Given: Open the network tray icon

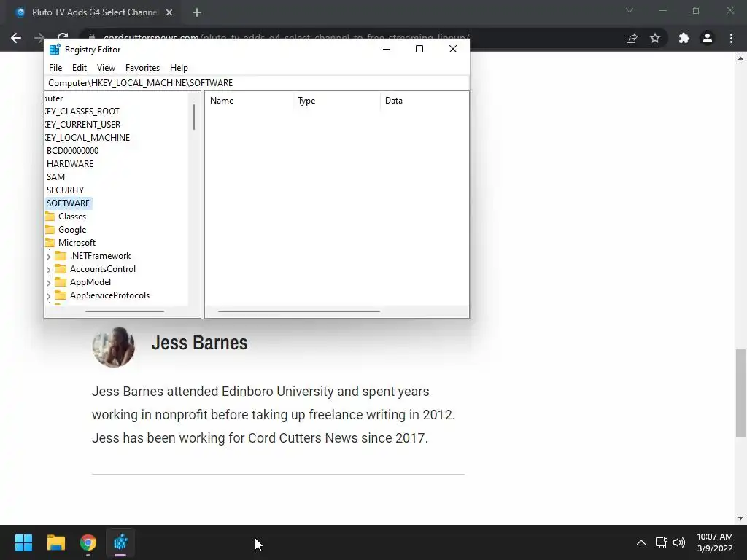Looking at the screenshot, I should click(x=661, y=542).
